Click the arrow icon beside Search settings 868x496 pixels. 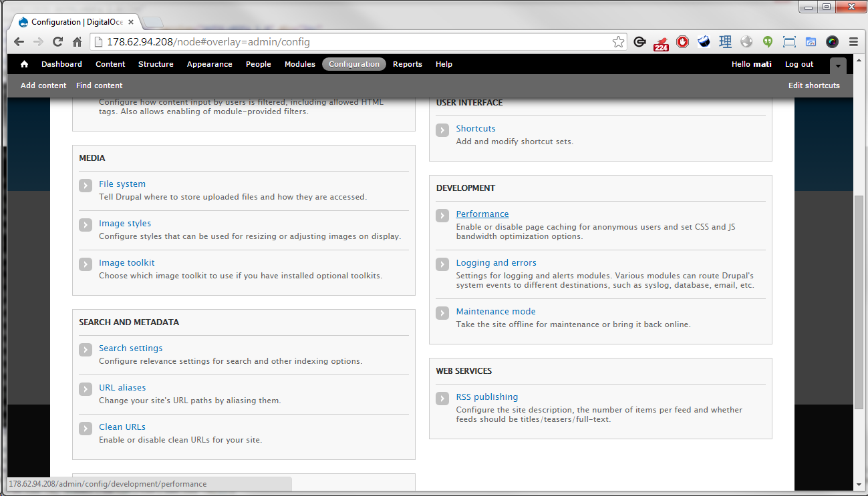click(x=86, y=350)
